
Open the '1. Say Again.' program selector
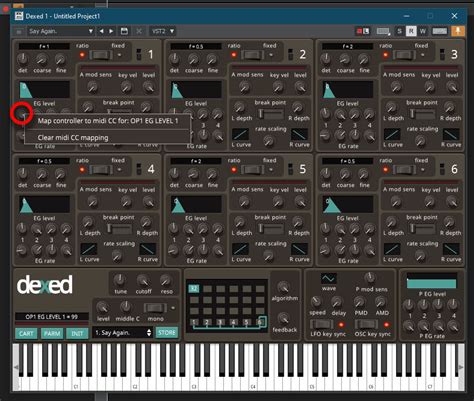pyautogui.click(x=123, y=332)
